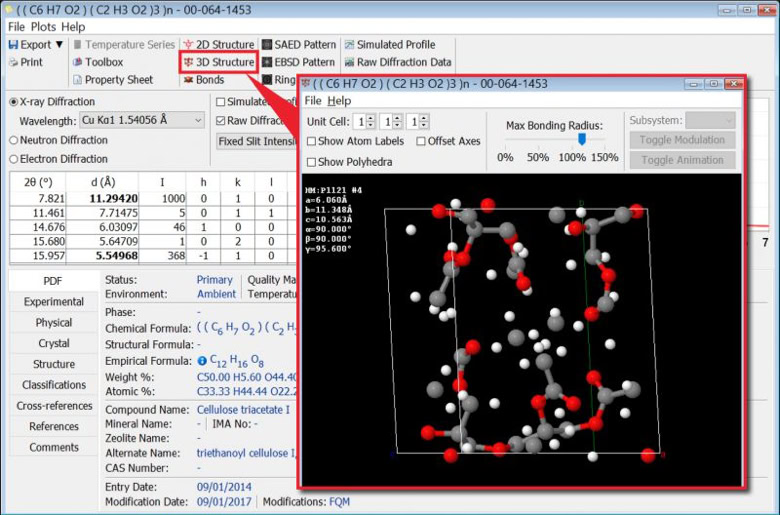Switch to the Crystal tab

pos(53,343)
